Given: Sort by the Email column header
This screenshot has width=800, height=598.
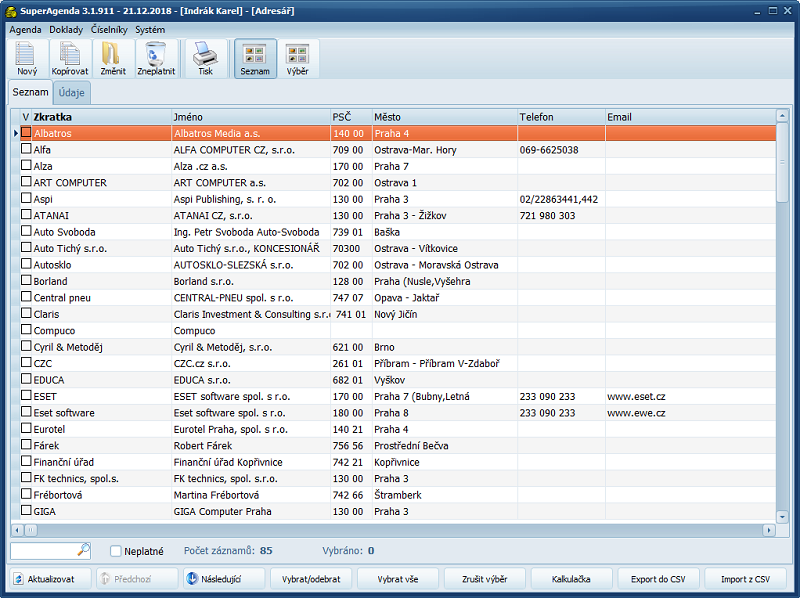Looking at the screenshot, I should click(x=690, y=117).
